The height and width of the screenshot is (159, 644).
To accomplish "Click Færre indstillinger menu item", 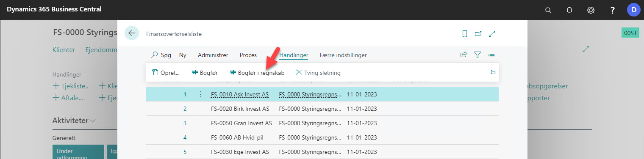I will 343,55.
